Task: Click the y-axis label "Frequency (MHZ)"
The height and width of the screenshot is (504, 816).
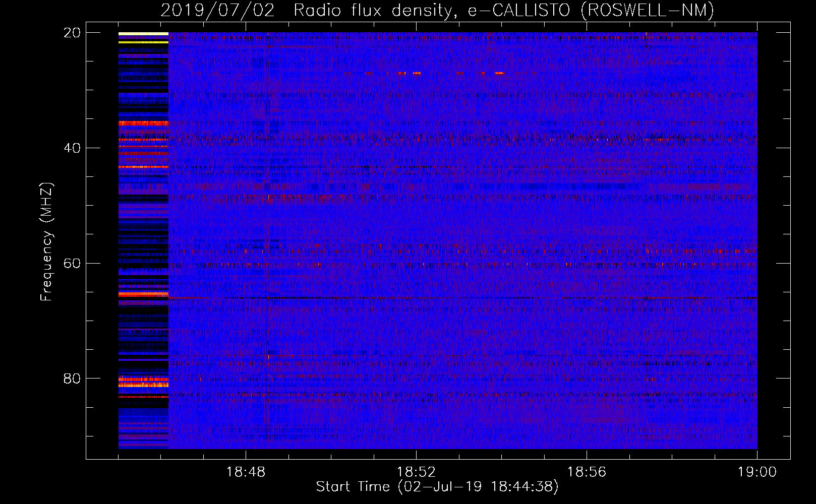Action: [x=46, y=242]
